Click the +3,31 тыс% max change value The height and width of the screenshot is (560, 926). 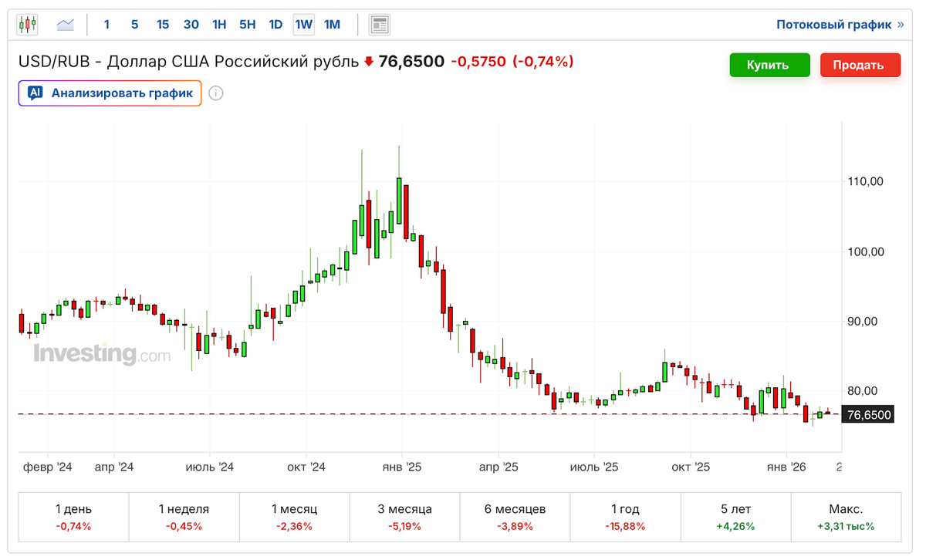pyautogui.click(x=846, y=526)
